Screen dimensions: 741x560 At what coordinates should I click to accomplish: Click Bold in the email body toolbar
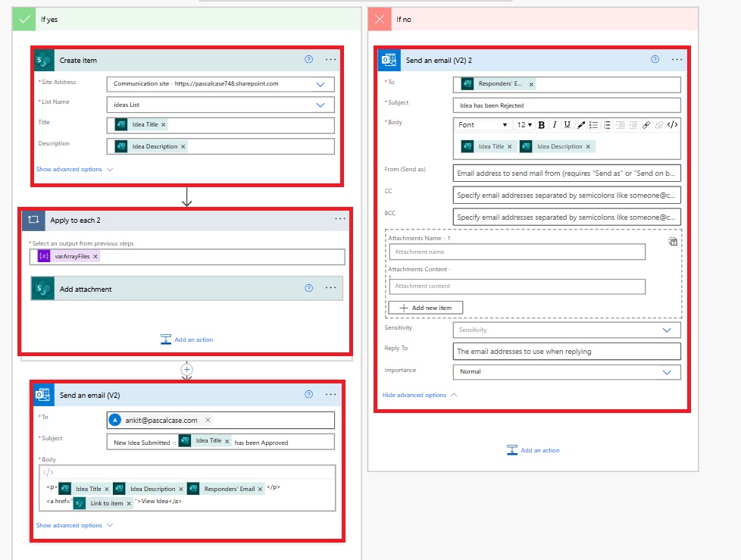(542, 125)
